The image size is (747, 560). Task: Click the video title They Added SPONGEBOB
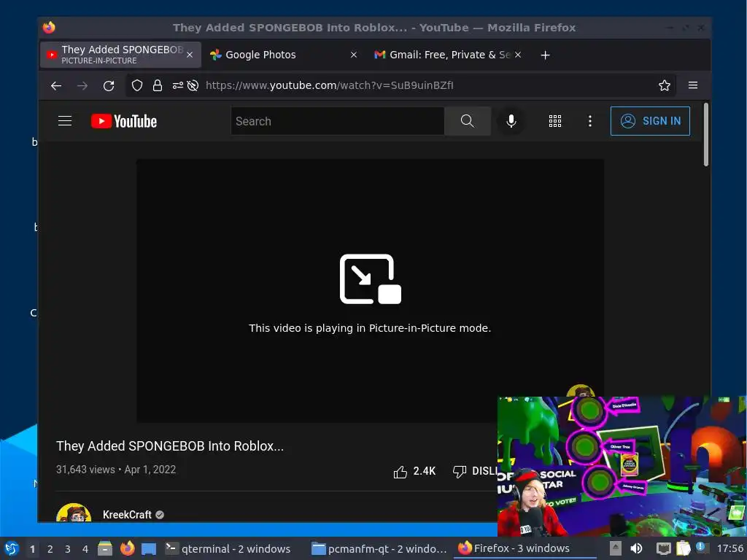(x=169, y=446)
